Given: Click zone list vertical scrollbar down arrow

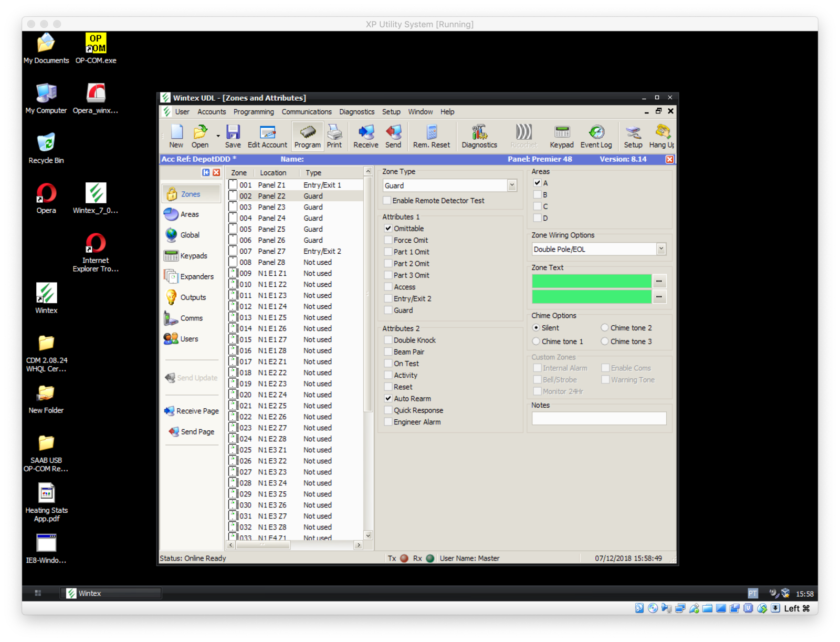Looking at the screenshot, I should click(x=368, y=536).
